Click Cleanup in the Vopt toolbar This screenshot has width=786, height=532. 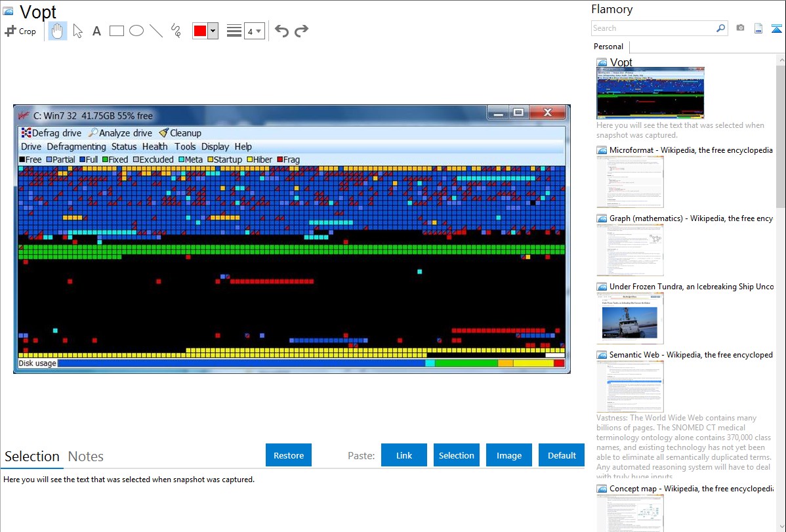click(x=180, y=133)
